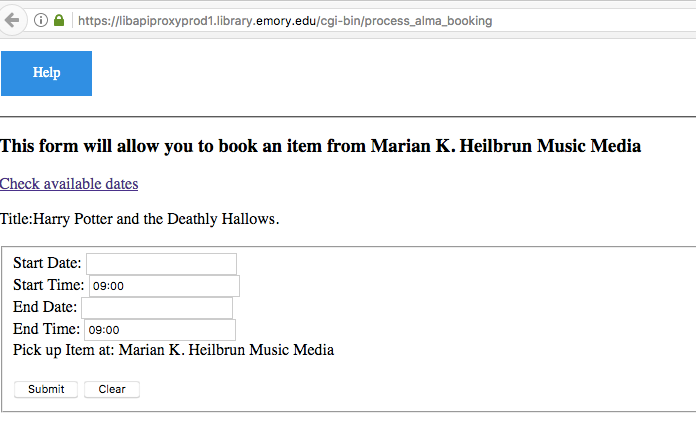Viewport: 696px width, 436px height.
Task: Click the End Time label text
Action: pos(46,329)
